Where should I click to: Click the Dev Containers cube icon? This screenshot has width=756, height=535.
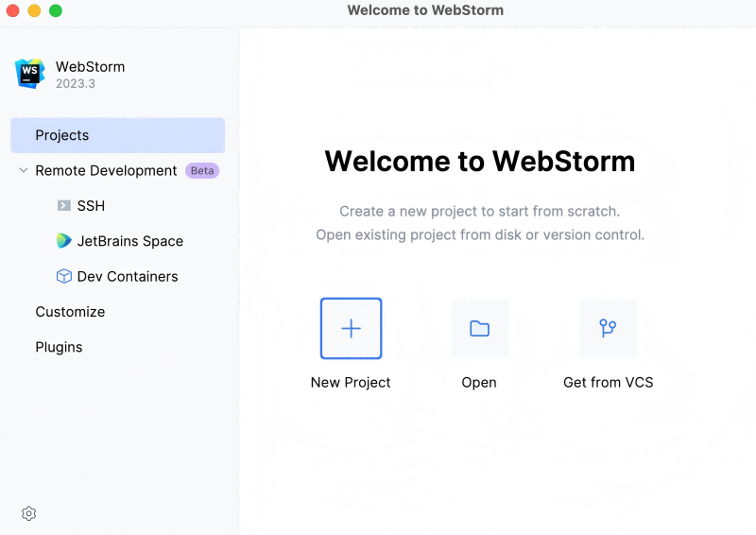[63, 276]
